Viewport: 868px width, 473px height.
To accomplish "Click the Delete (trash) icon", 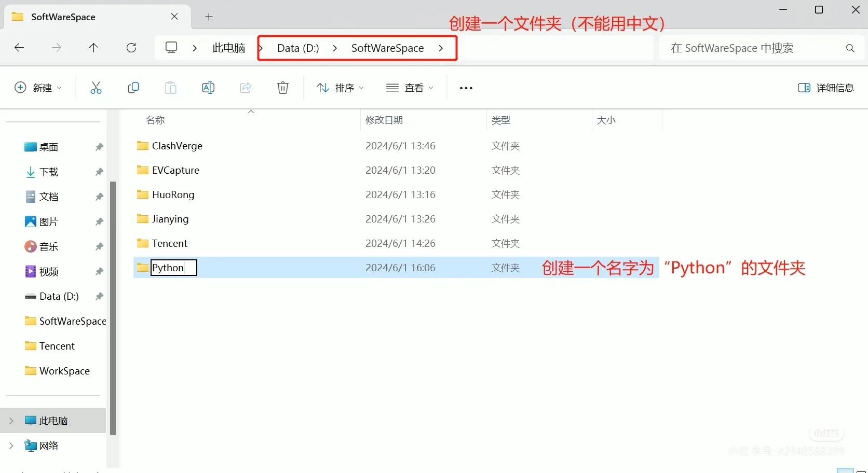I will click(x=283, y=88).
